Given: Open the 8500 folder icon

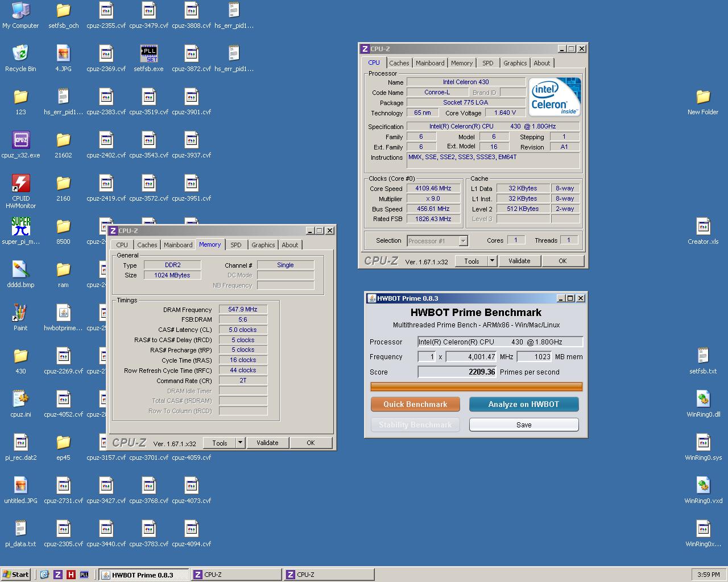Looking at the screenshot, I should point(63,231).
